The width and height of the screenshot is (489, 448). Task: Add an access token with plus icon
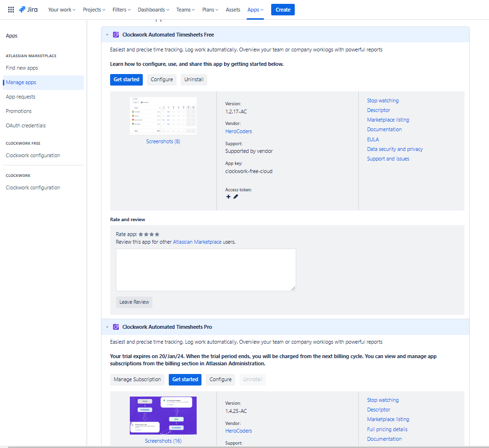228,197
